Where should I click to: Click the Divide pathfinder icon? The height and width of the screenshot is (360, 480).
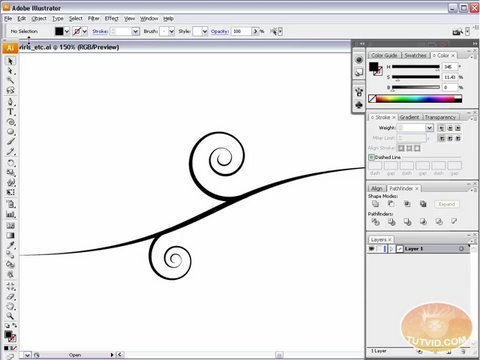(x=375, y=221)
